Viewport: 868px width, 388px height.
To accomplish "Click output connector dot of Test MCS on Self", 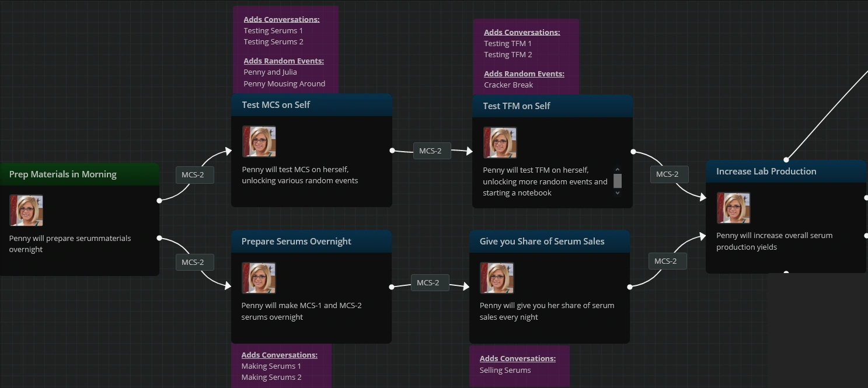I will (x=392, y=151).
